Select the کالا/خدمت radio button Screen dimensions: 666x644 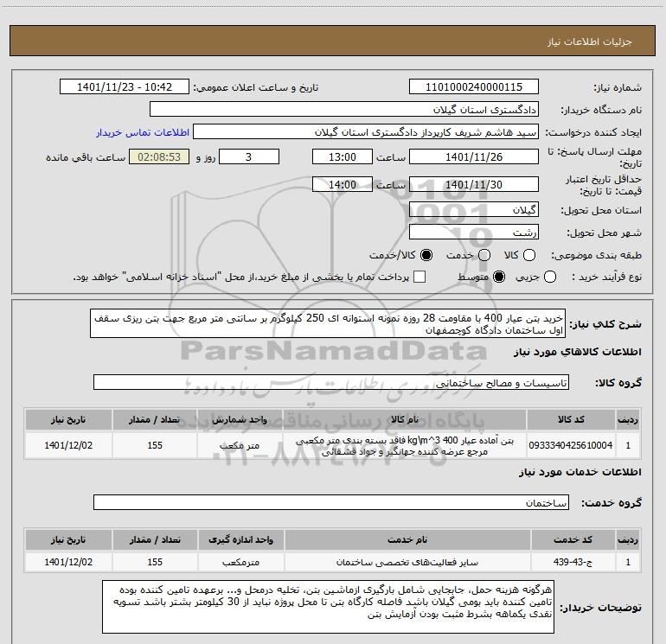point(426,255)
